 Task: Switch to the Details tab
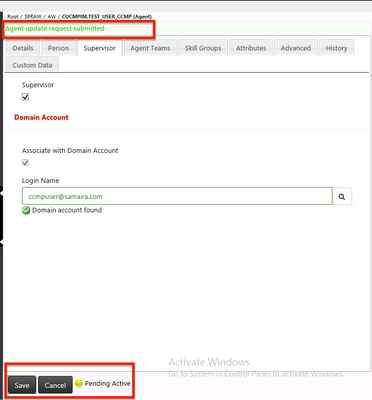(23, 48)
